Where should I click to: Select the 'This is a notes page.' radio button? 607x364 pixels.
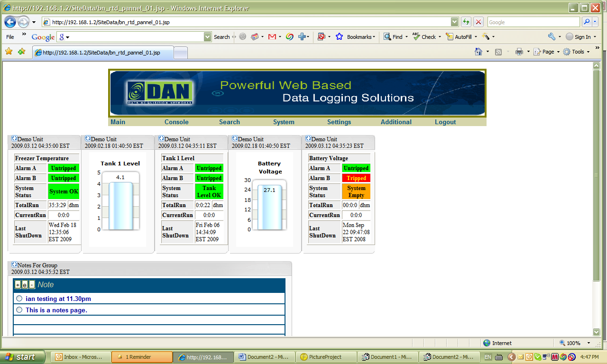tap(19, 309)
